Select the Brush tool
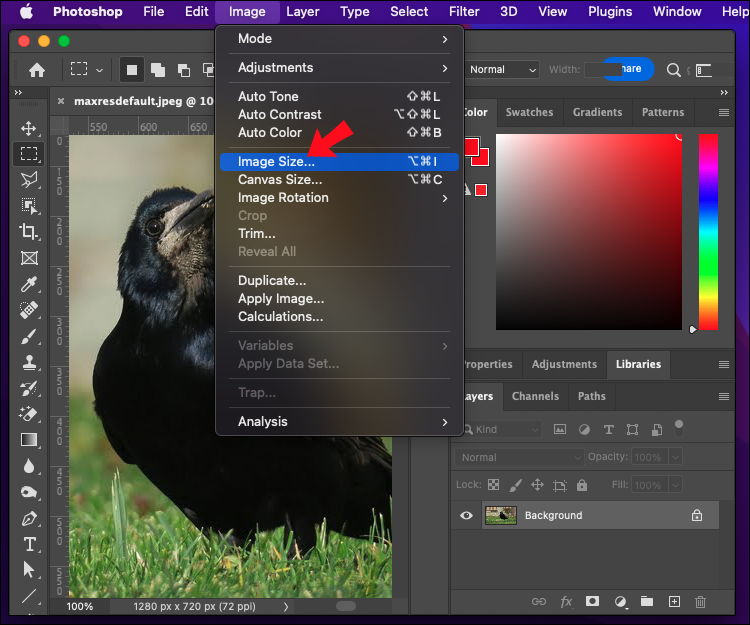This screenshot has height=625, width=750. point(29,336)
